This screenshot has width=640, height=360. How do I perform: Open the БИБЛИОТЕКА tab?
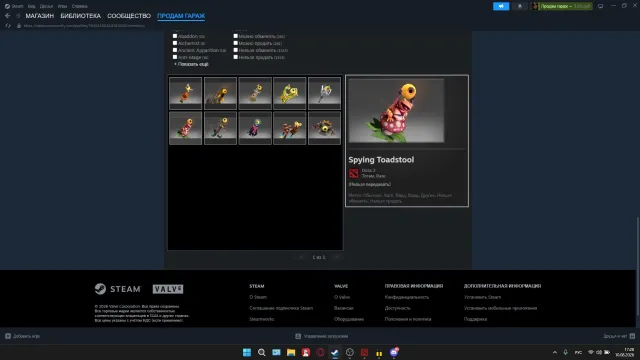[80, 16]
